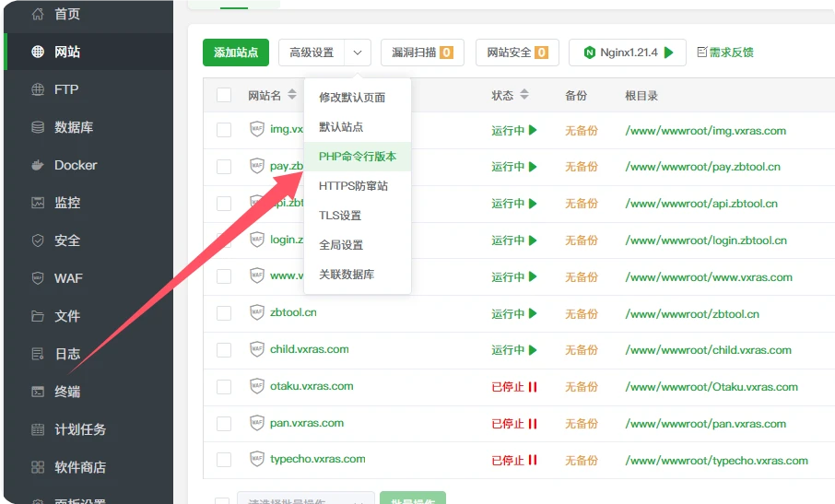The image size is (835, 504).
Task: Click 无备份 for the child.vxras.com row
Action: pyautogui.click(x=582, y=349)
